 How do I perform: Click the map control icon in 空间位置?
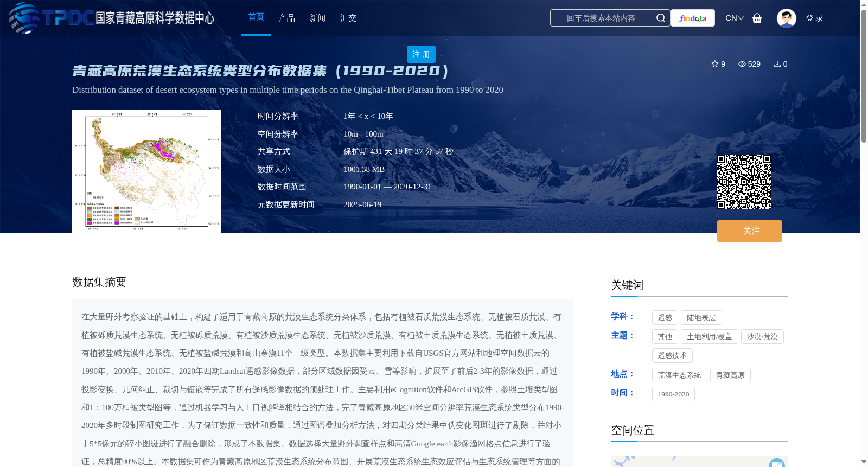coord(777,463)
